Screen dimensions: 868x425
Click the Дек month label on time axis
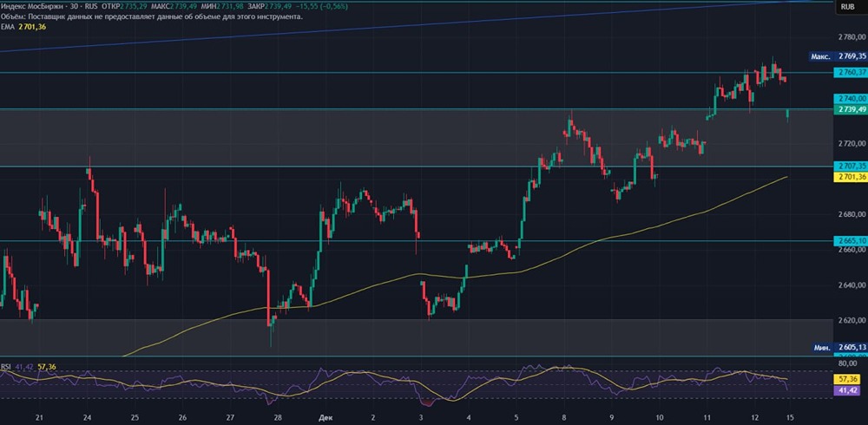[x=325, y=416]
